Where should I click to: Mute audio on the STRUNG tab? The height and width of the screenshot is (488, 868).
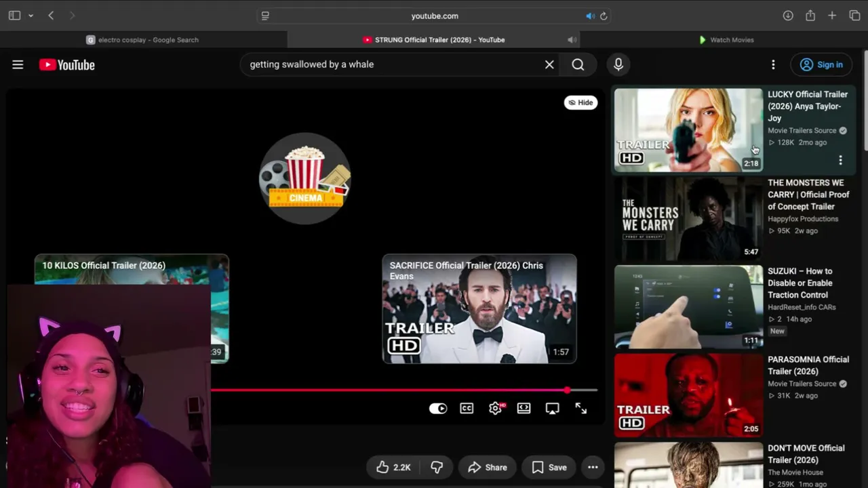pyautogui.click(x=572, y=40)
